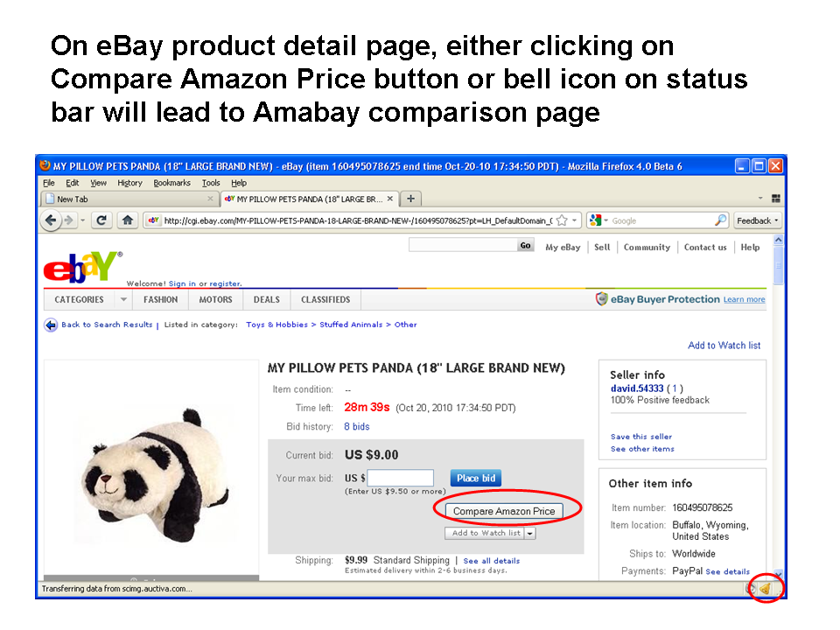Open the Categories dropdown arrow
Viewport: 840px width, 630px height.
tap(123, 299)
